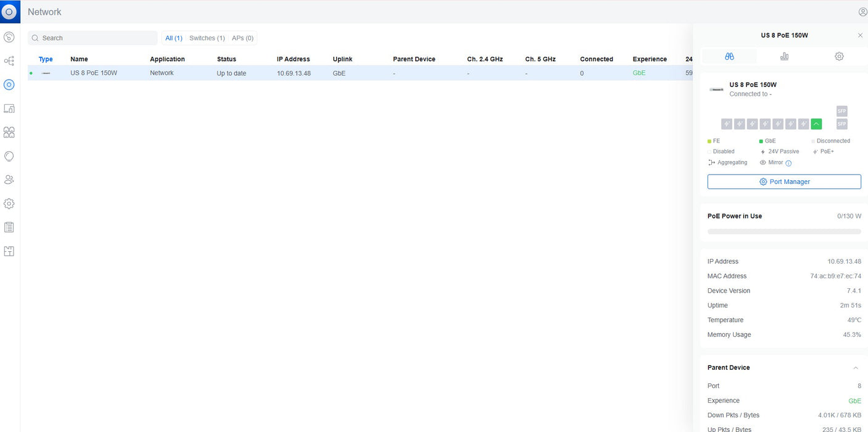Open the users people icon in sidebar
The height and width of the screenshot is (432, 868).
pyautogui.click(x=9, y=180)
